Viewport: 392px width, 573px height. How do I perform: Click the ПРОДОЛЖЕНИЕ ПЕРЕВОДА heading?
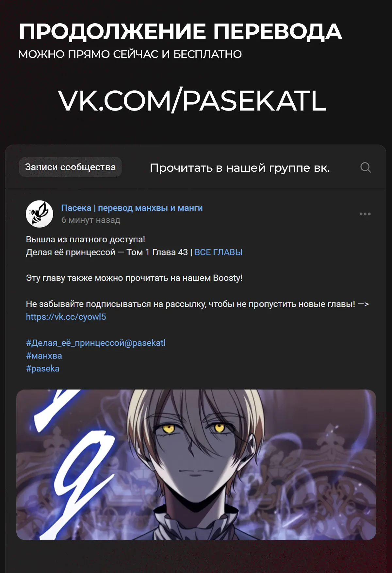(x=180, y=32)
